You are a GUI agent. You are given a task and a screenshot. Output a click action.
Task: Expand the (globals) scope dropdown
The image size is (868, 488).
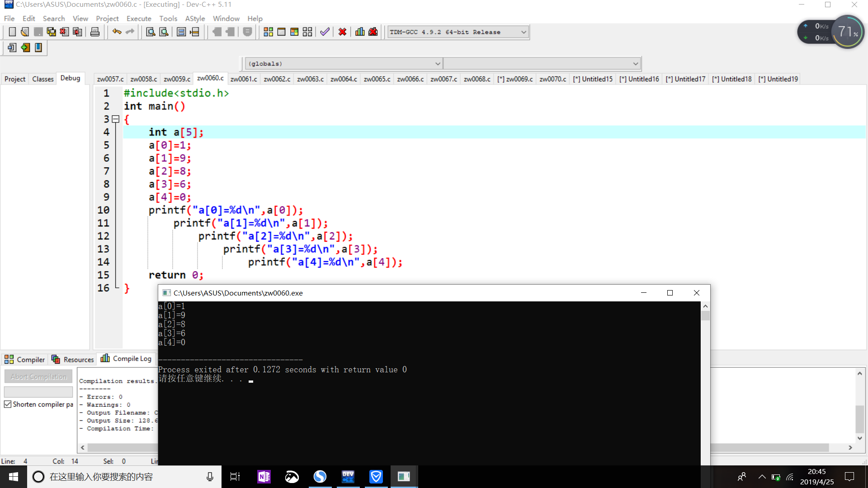437,64
